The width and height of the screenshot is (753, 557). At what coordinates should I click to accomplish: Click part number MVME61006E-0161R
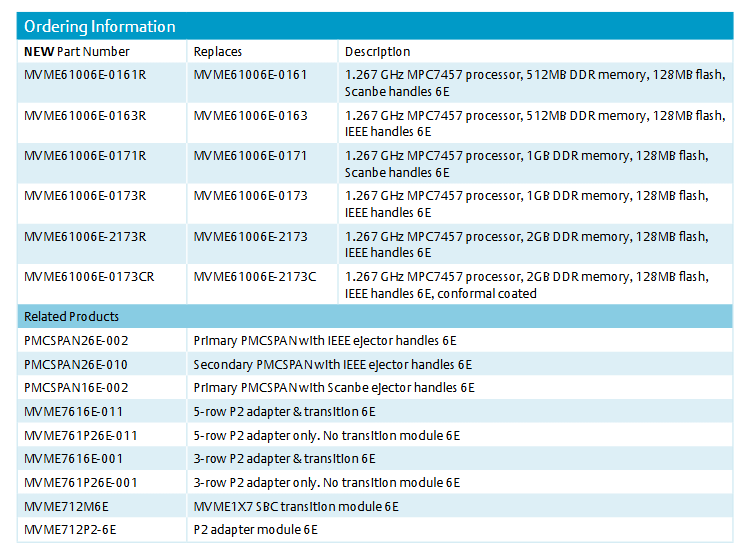85,75
